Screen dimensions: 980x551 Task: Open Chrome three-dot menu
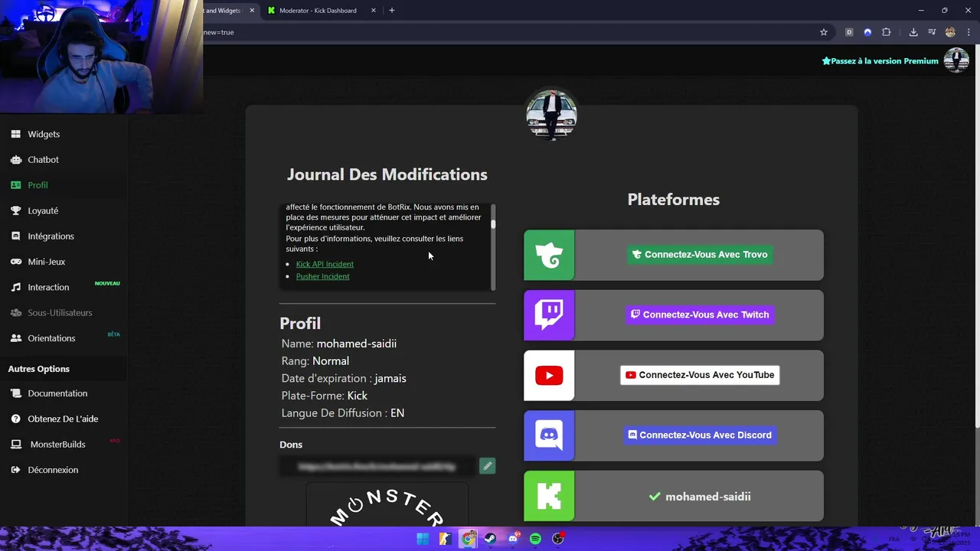pyautogui.click(x=968, y=32)
